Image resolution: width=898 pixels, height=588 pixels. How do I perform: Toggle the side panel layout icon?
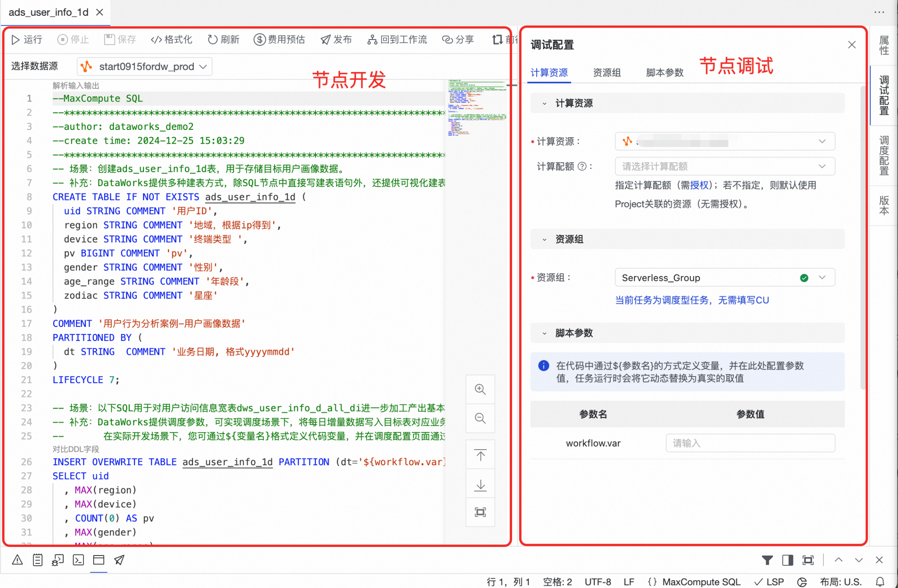pos(788,560)
